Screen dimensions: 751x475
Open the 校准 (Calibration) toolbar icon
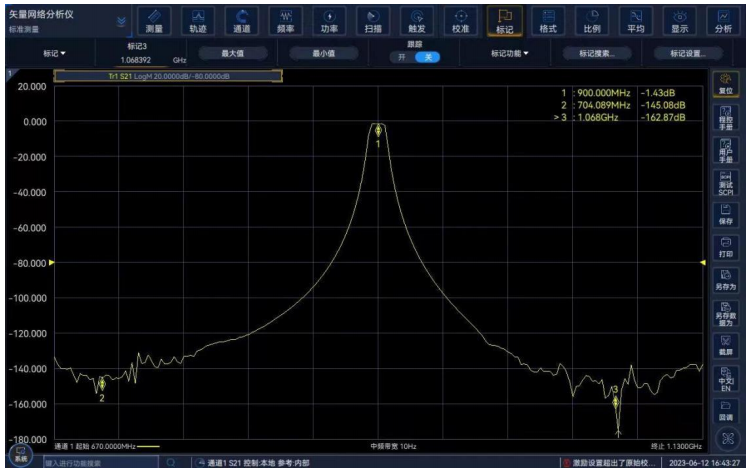click(460, 19)
